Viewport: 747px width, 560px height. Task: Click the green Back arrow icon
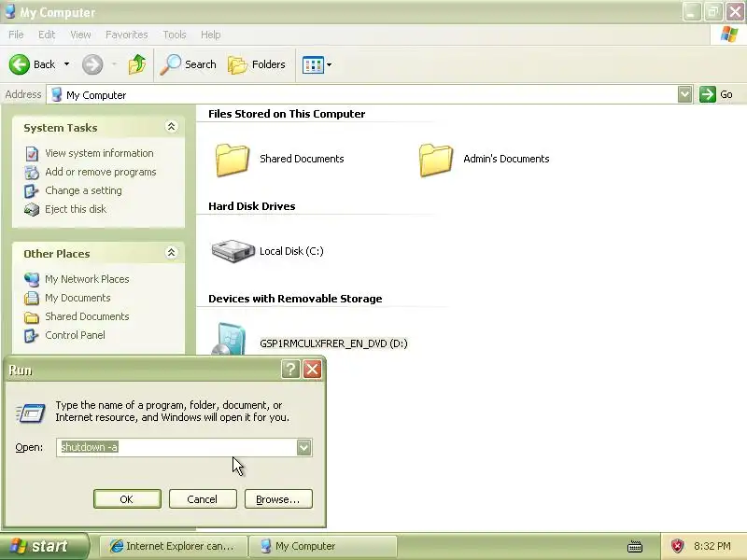coord(20,64)
